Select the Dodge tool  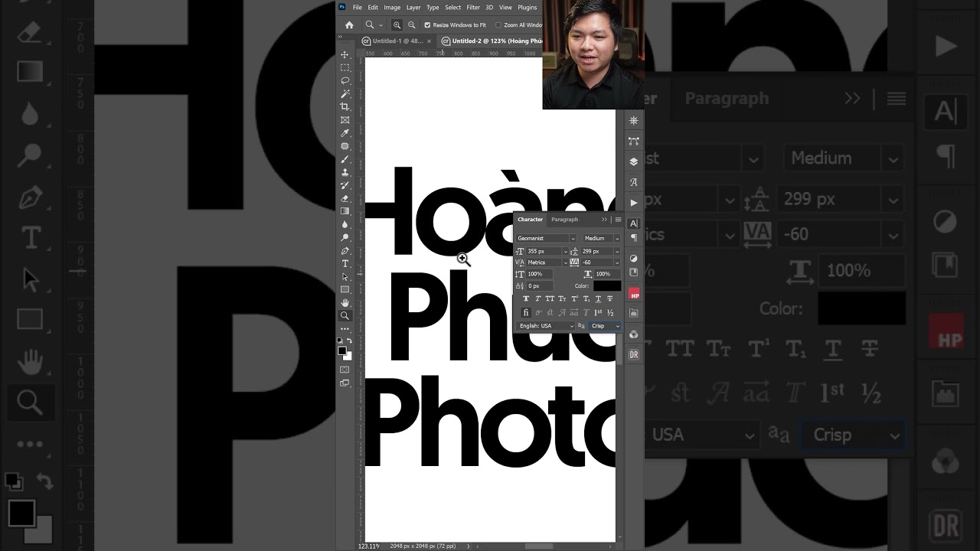point(345,237)
